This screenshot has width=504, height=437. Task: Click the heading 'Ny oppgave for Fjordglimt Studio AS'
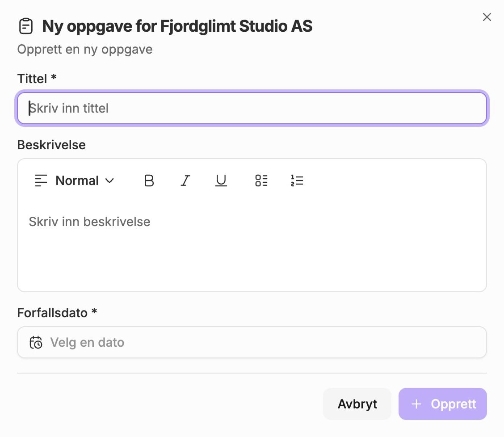click(177, 26)
